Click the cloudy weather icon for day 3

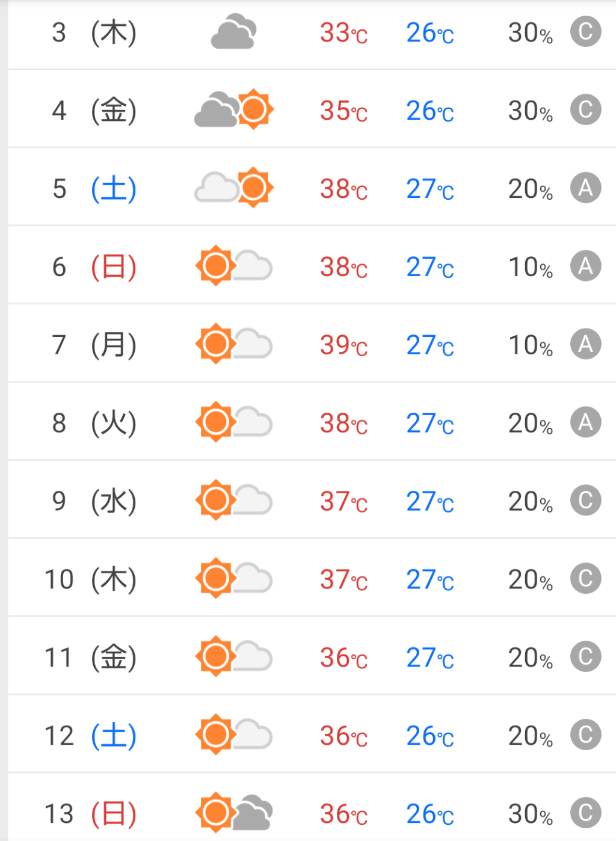(233, 32)
